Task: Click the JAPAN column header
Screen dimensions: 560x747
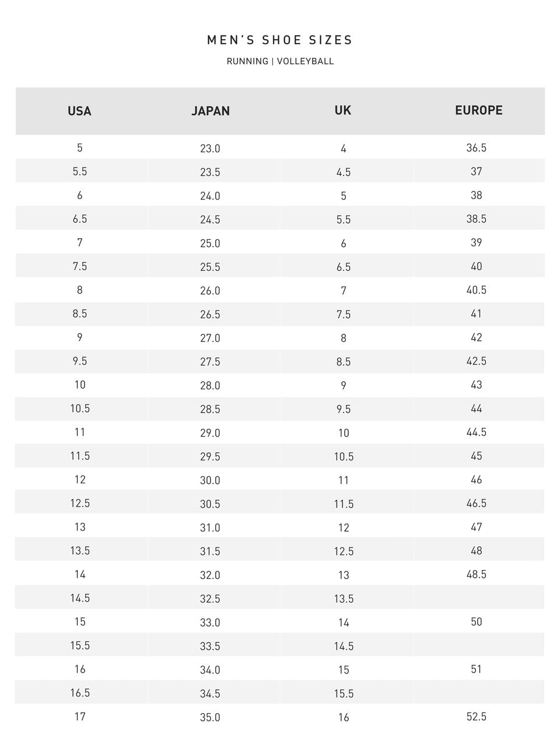Action: (x=211, y=111)
